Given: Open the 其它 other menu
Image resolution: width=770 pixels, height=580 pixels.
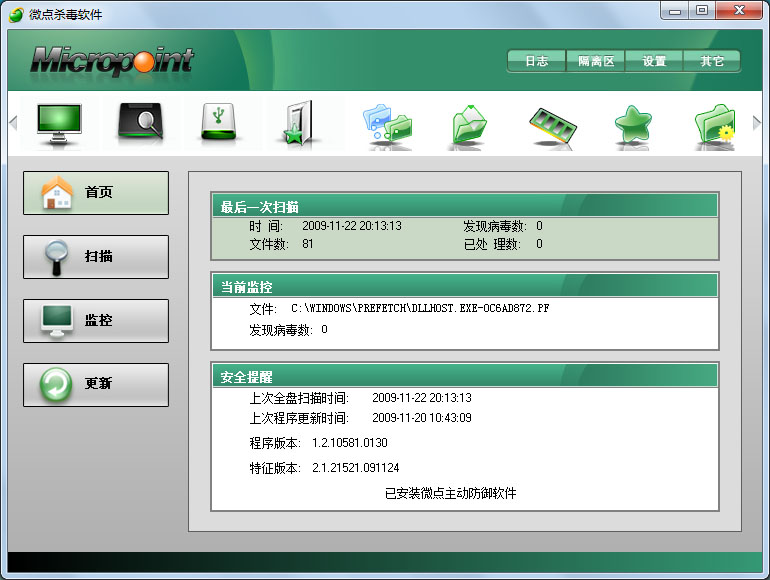Looking at the screenshot, I should (712, 61).
